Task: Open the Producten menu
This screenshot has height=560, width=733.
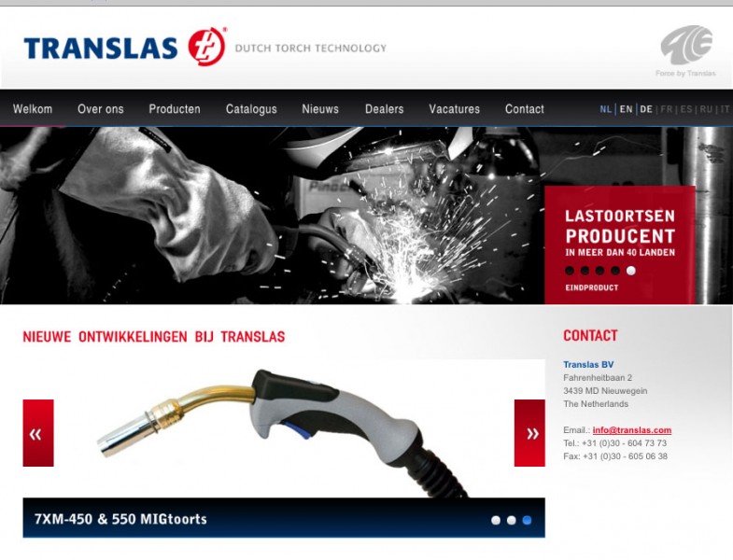Action: (175, 109)
